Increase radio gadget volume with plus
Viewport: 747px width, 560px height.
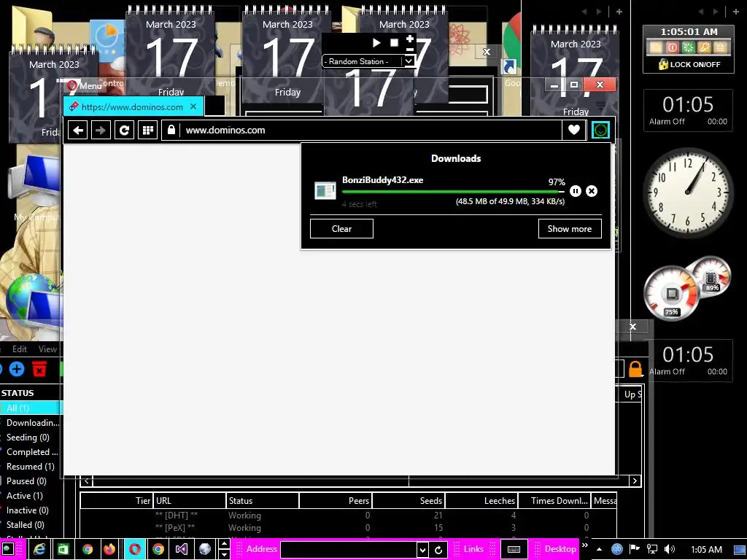coord(410,38)
